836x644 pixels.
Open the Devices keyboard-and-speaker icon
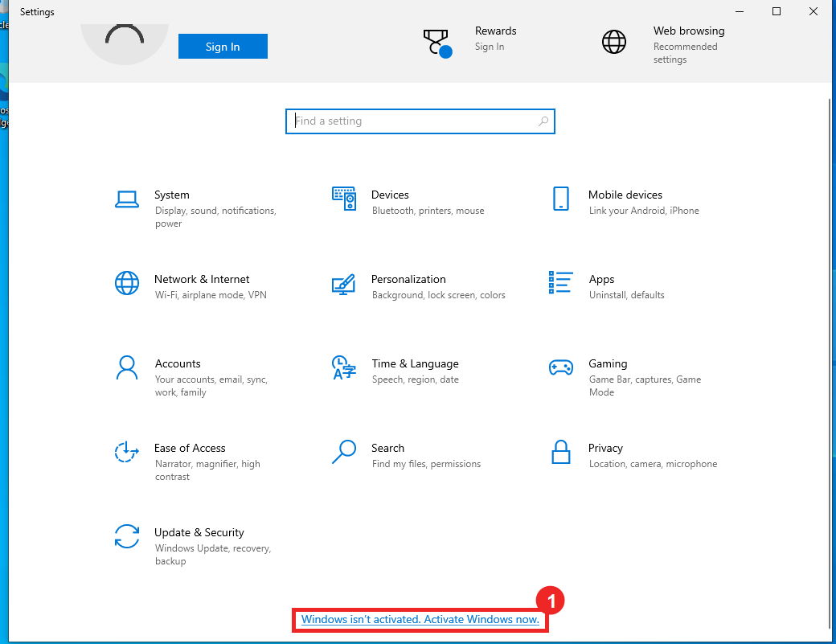tap(344, 199)
